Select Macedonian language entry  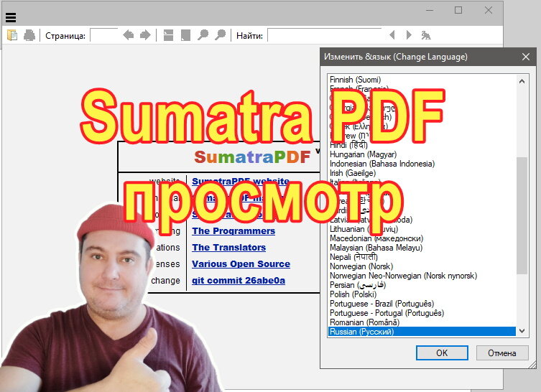(422, 238)
